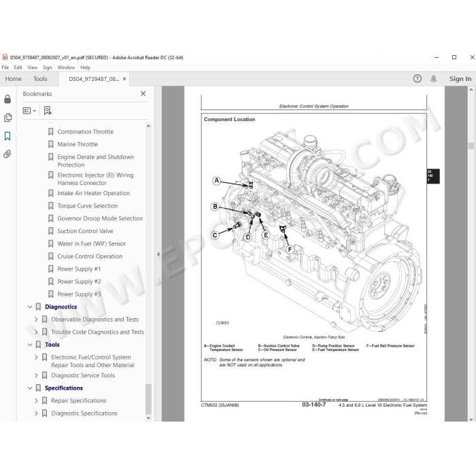
Task: Click bookmark icon beside Suction Control Valve
Action: pyautogui.click(x=51, y=231)
